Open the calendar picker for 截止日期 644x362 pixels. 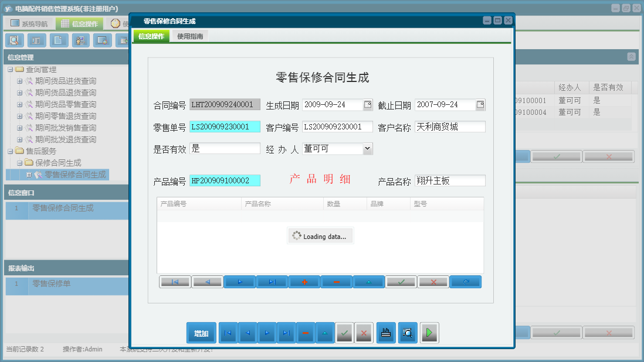[x=481, y=104]
